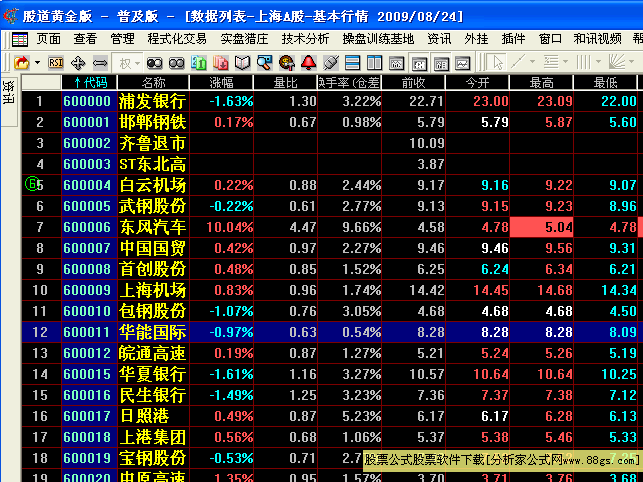Click the open-folder arrow toolbar icon
The height and width of the screenshot is (482, 643).
[x=22, y=63]
